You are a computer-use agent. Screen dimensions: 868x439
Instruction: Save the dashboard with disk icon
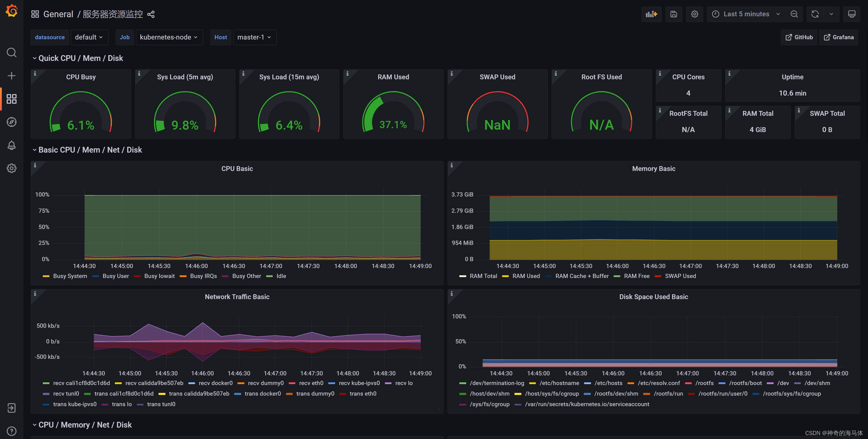[674, 14]
